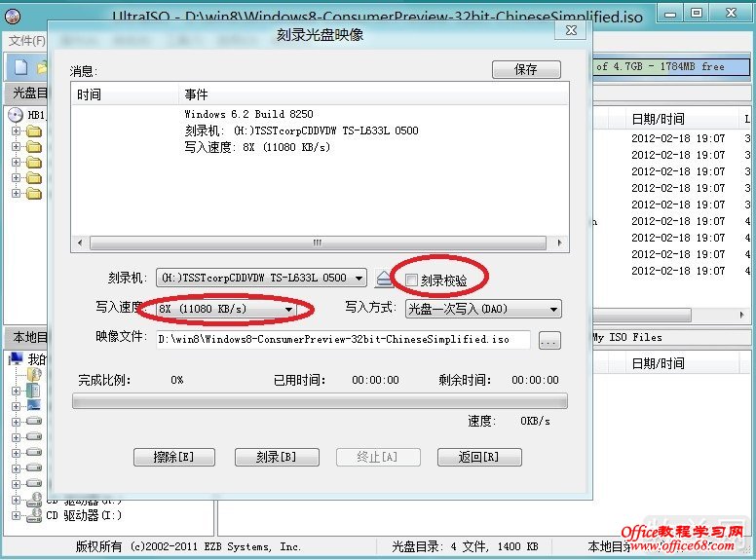This screenshot has width=756, height=560.
Task: Open the 写入速度 8X speed dropdown
Action: click(227, 309)
